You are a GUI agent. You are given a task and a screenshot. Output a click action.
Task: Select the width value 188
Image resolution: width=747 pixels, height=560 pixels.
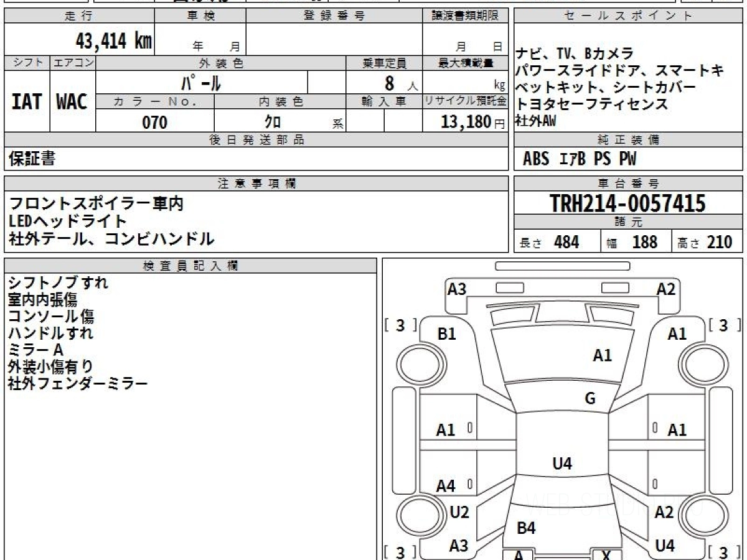(645, 242)
